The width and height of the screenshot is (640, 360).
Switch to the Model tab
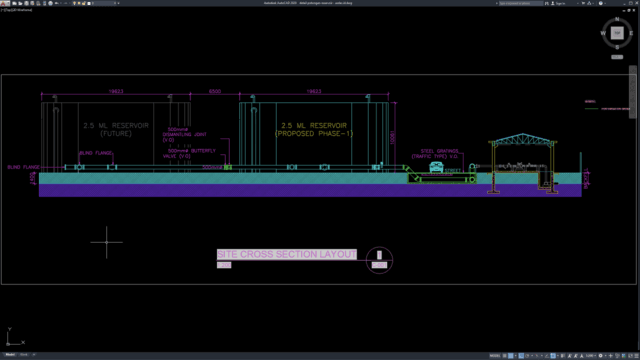(x=10, y=355)
